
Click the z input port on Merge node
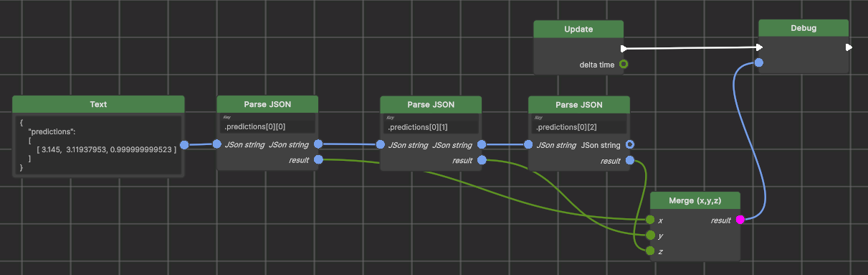(x=650, y=251)
